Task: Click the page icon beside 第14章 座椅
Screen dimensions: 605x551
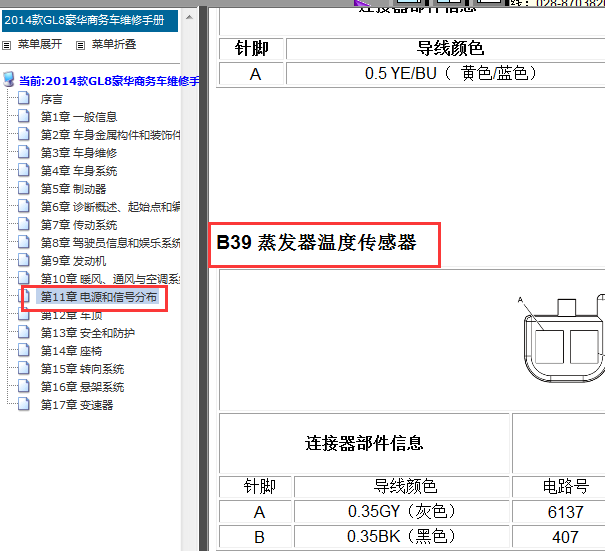Action: (x=24, y=350)
